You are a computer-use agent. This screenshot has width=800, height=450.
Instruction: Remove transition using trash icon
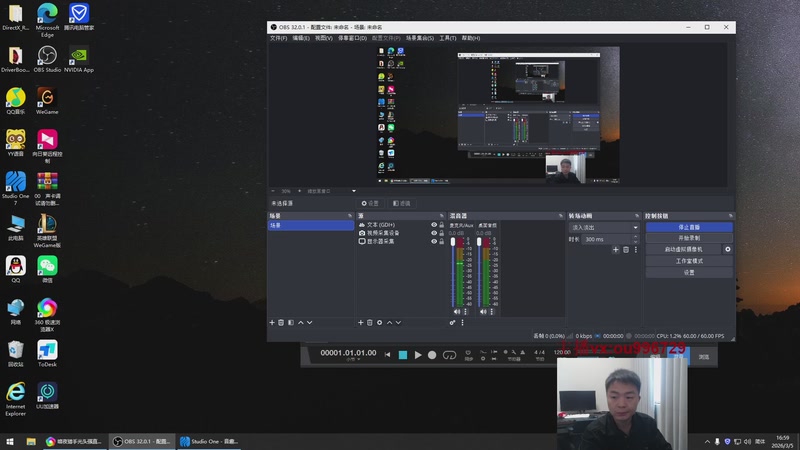coord(626,249)
